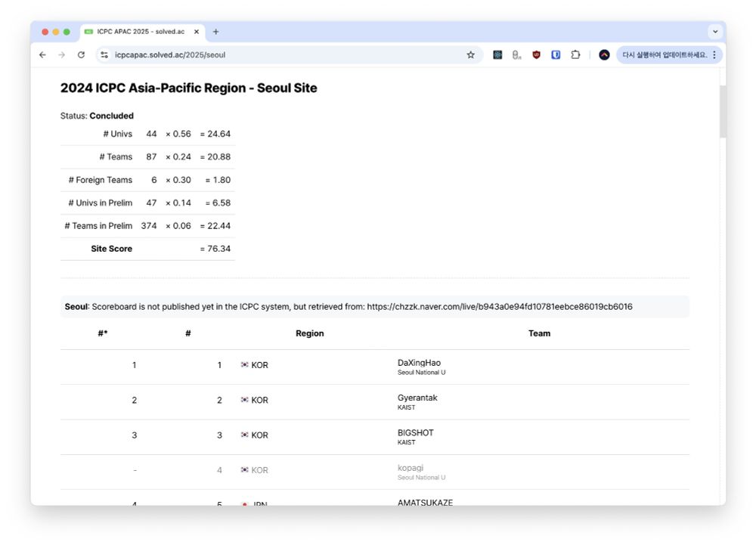The height and width of the screenshot is (545, 756).
Task: Click 'Seoul National U' under DaXingHao
Action: tap(421, 373)
